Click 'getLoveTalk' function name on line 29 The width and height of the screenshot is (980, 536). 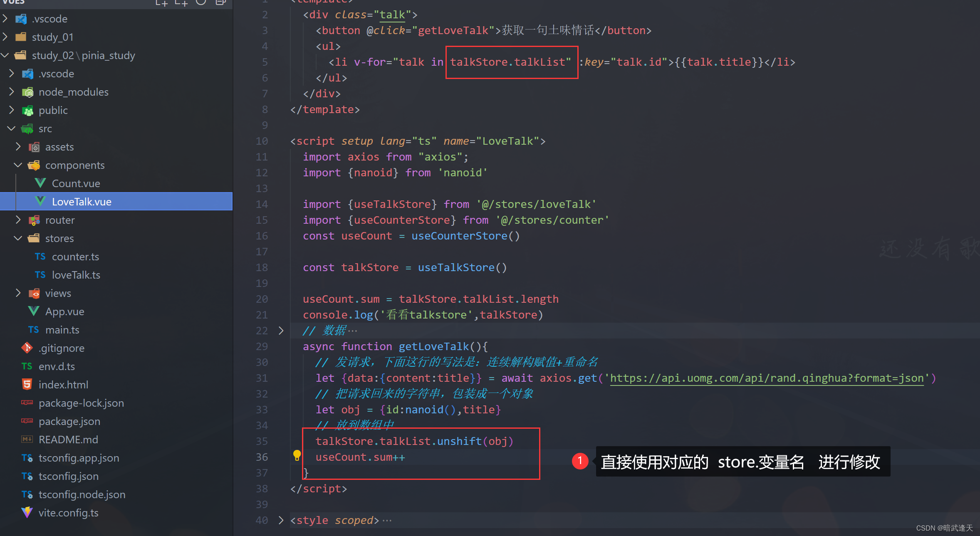click(434, 346)
